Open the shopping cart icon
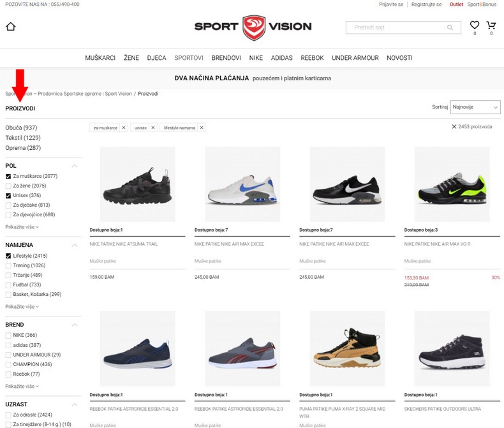 click(x=491, y=25)
